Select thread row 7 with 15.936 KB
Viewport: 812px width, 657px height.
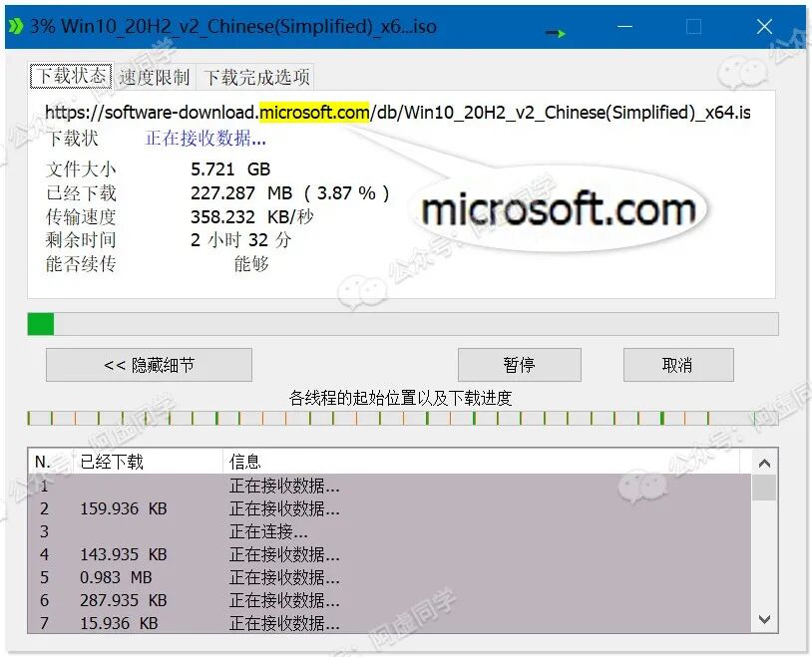click(389, 623)
